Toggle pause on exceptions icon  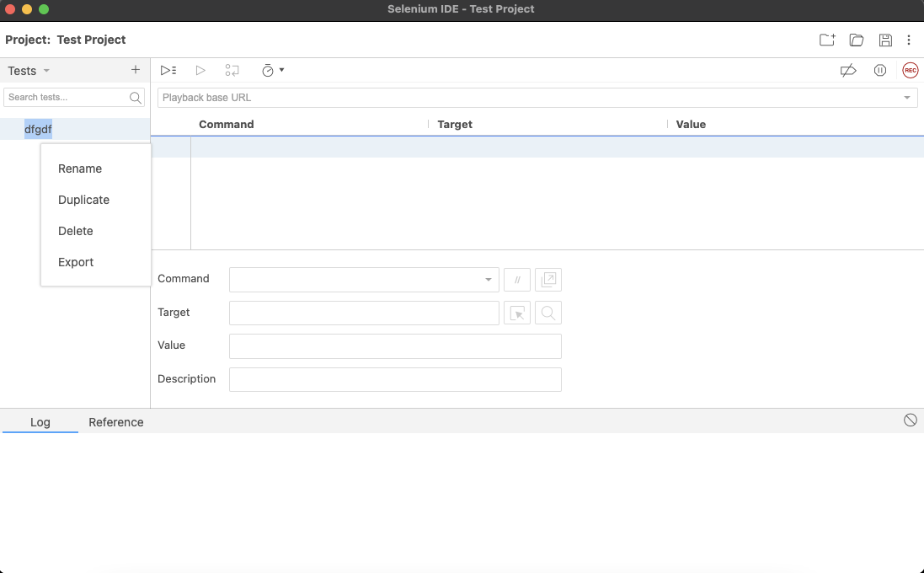[x=880, y=71]
